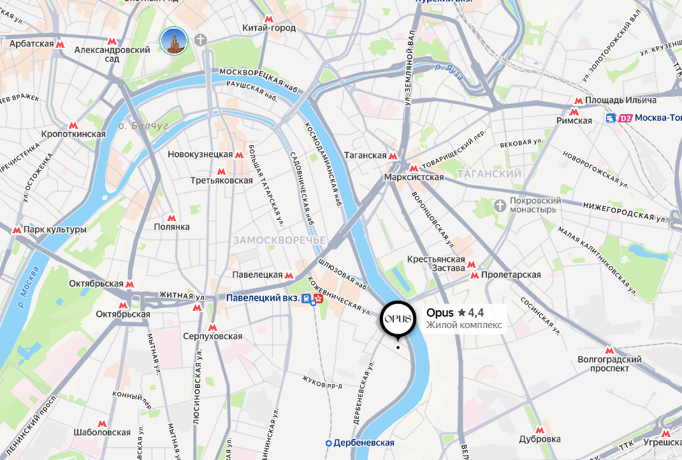Select the Волгоградский проспект metro icon
Image resolution: width=682 pixels, height=460 pixels.
coord(610,350)
